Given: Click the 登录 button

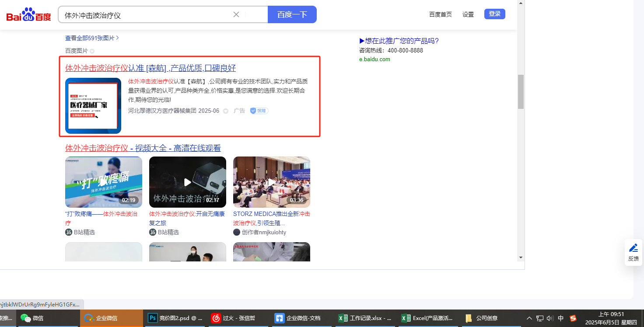Looking at the screenshot, I should click(x=495, y=14).
